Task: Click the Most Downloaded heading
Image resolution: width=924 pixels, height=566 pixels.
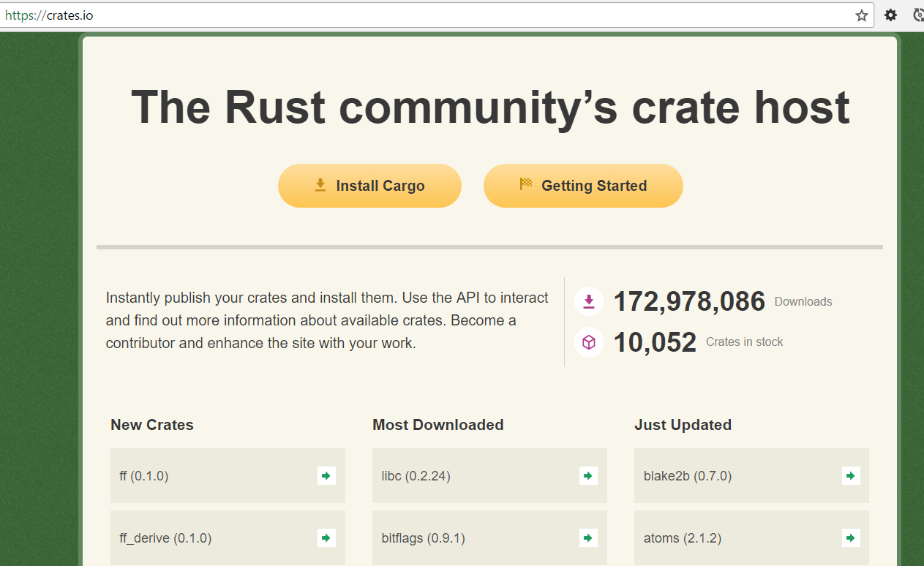Action: pyautogui.click(x=438, y=425)
